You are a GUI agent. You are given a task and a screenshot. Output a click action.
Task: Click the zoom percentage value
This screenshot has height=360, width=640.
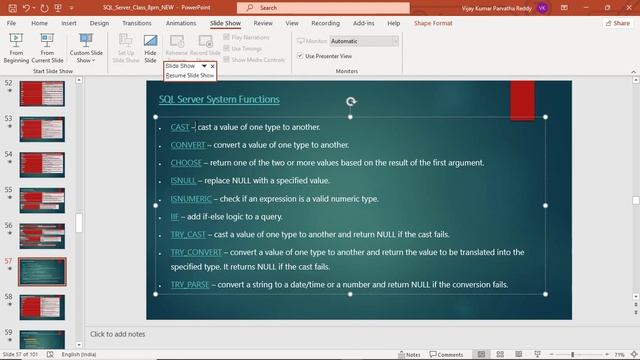coord(619,354)
